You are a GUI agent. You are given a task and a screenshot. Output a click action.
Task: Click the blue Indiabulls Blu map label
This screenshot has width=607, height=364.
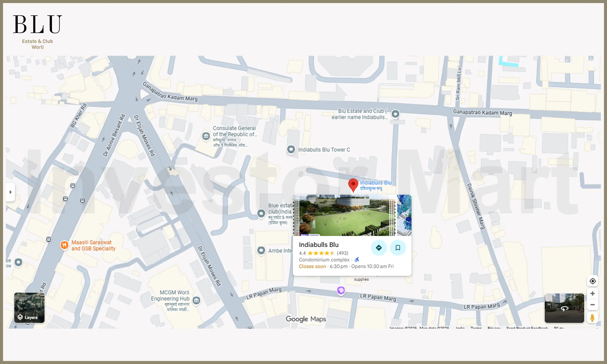pyautogui.click(x=376, y=185)
